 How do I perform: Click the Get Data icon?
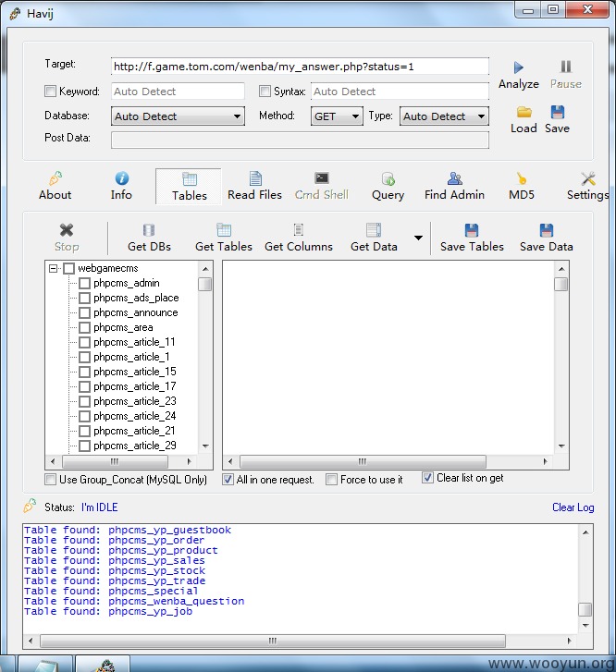[374, 230]
